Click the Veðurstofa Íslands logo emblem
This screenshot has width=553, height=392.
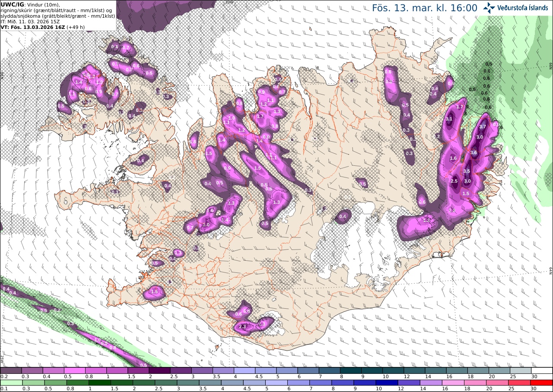click(x=489, y=8)
